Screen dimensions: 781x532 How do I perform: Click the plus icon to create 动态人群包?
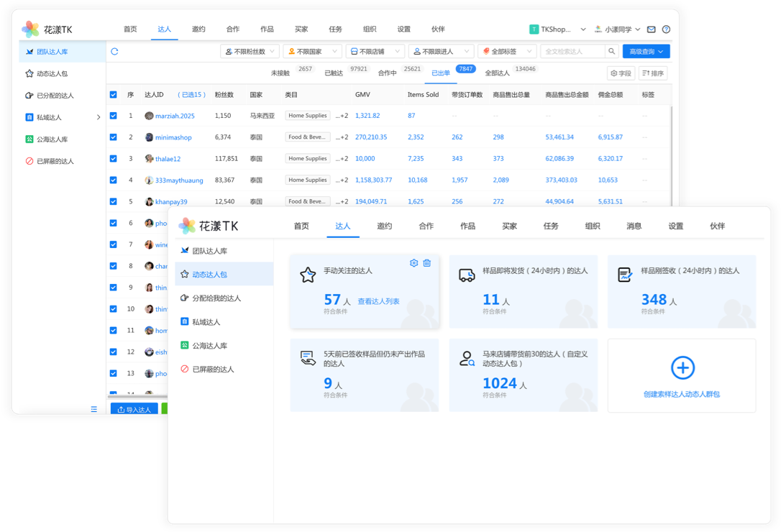click(x=682, y=368)
